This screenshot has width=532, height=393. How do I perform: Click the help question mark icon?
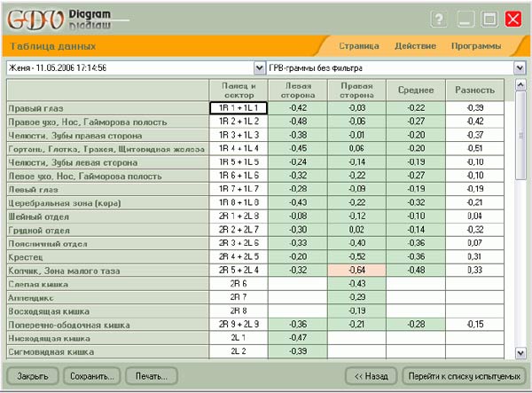[x=439, y=19]
